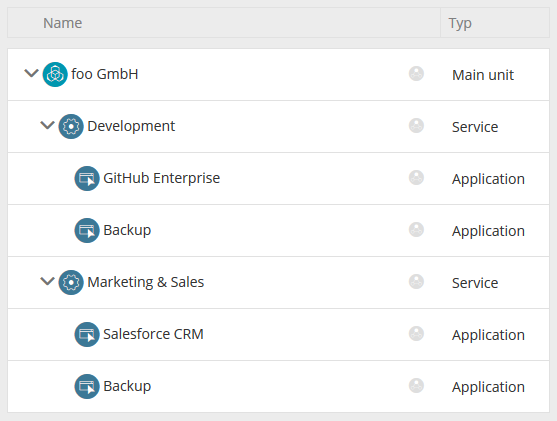Sort by the Name column header
The width and height of the screenshot is (557, 421).
point(63,23)
